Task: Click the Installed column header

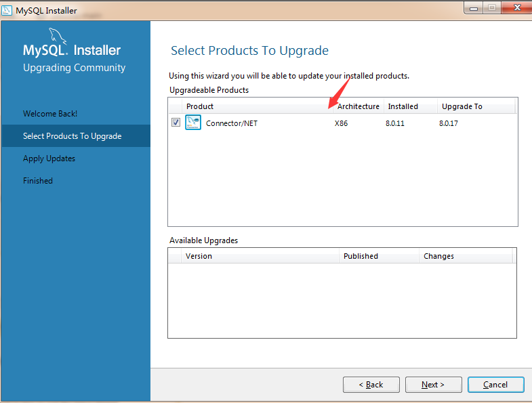Action: point(403,106)
